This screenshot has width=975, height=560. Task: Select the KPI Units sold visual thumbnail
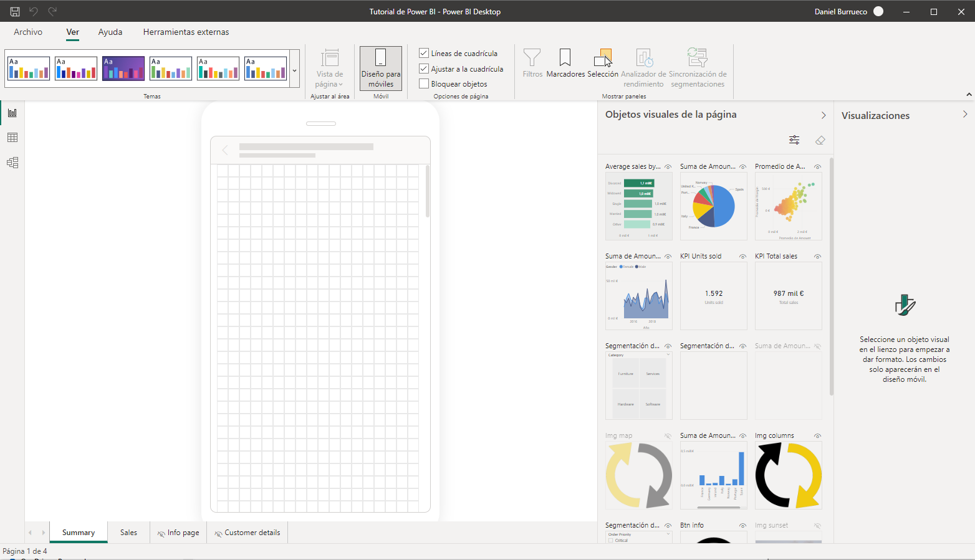coord(713,296)
